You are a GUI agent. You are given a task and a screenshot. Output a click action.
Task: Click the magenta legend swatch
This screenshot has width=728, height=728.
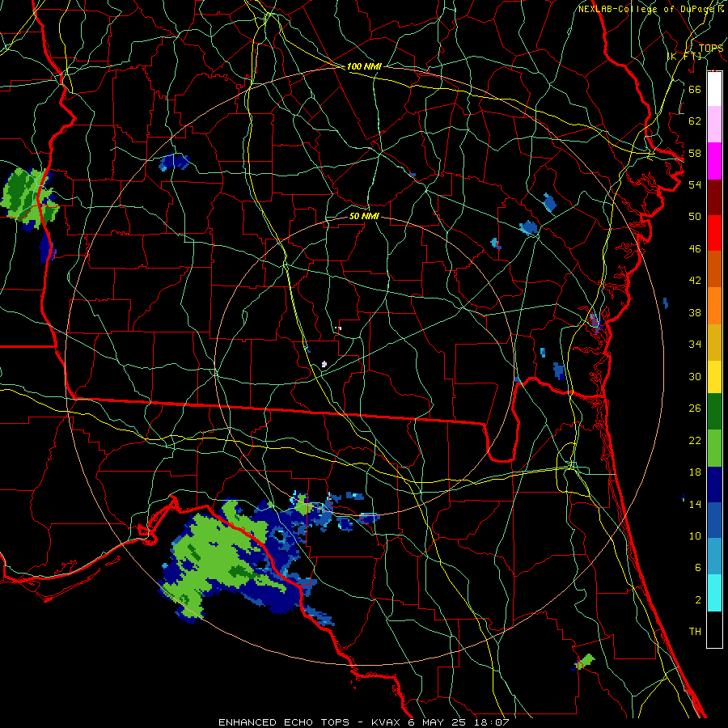click(x=714, y=161)
